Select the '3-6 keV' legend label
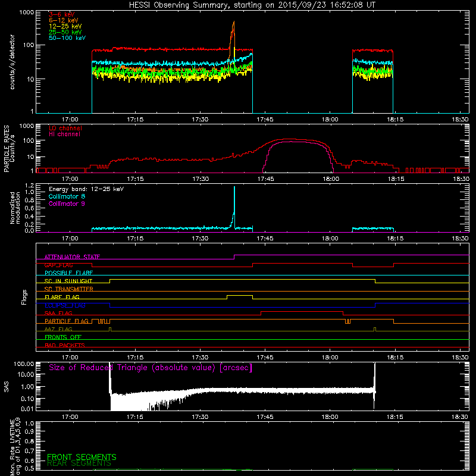 tap(62, 14)
